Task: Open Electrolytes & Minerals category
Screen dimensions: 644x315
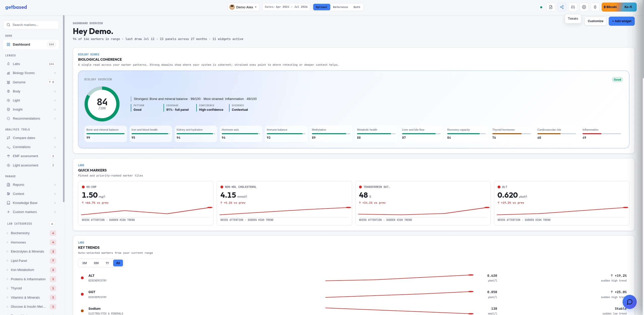Action: pos(31,252)
